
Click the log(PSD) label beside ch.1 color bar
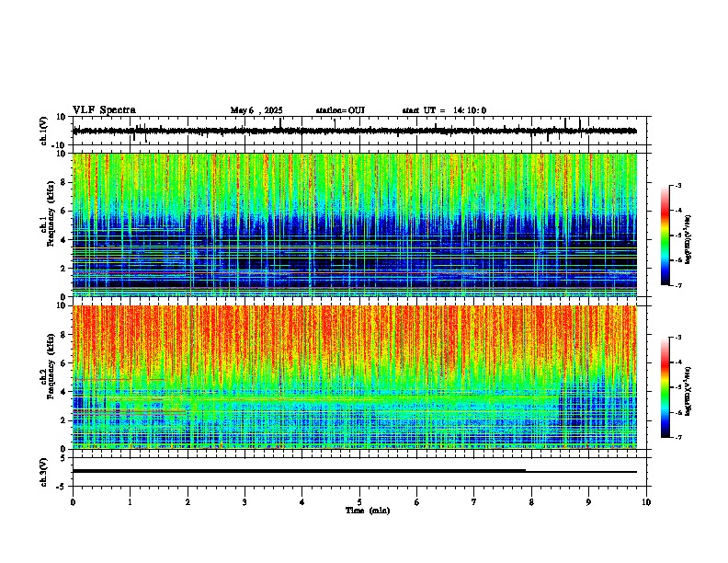[x=689, y=239]
